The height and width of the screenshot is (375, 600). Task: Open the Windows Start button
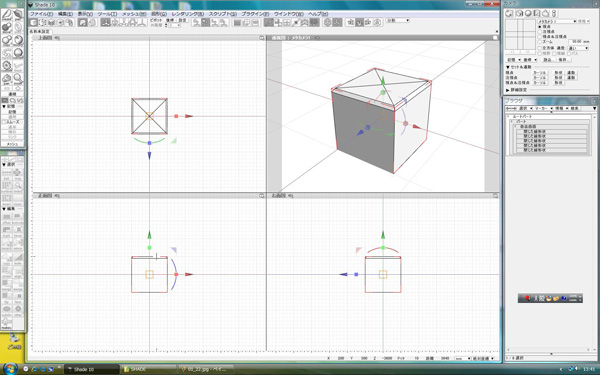(10, 369)
